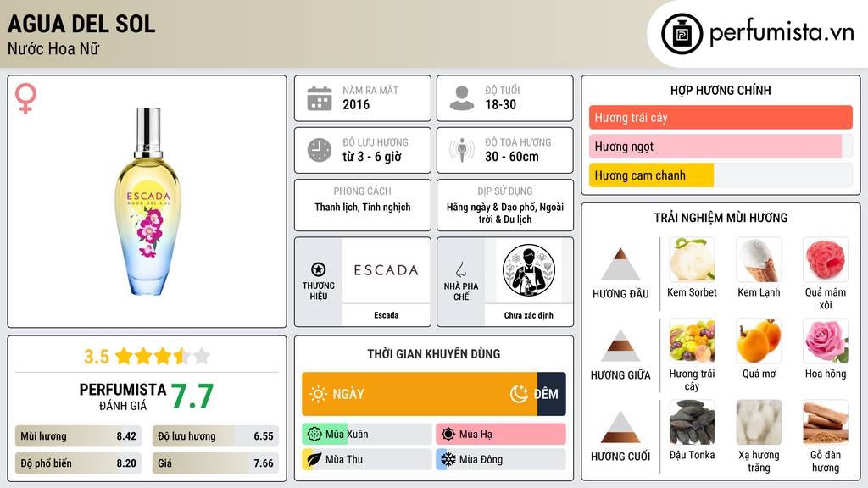Image resolution: width=868 pixels, height=488 pixels.
Task: Click the Thanh lịch, Tinh nghịch style text
Action: 363,208
